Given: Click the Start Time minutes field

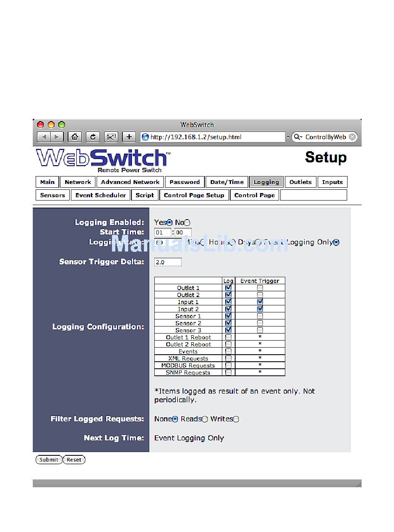Looking at the screenshot, I should tap(183, 232).
